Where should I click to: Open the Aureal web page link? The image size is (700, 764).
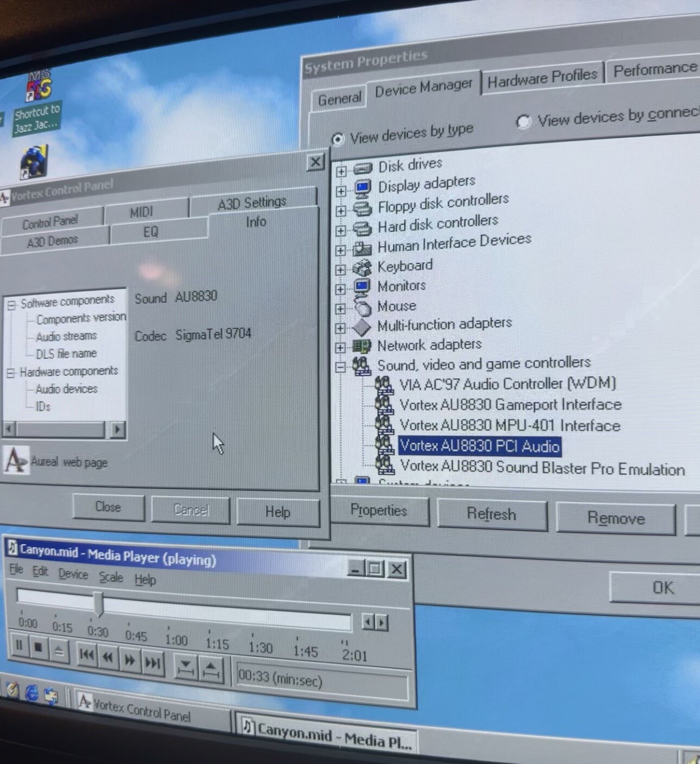coord(69,462)
